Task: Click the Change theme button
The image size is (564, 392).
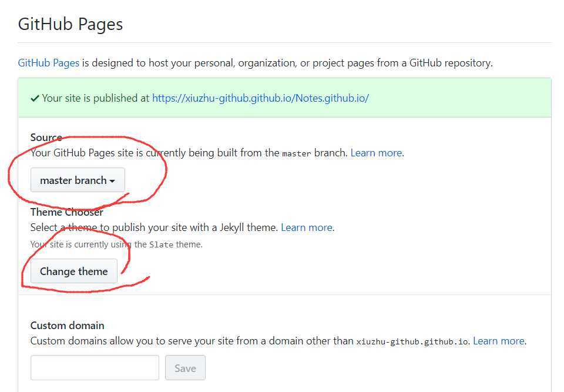Action: (x=74, y=271)
